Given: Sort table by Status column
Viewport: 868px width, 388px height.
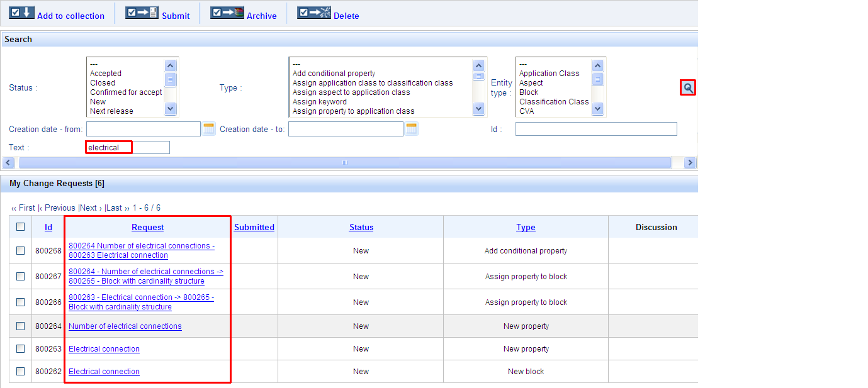Looking at the screenshot, I should point(361,228).
